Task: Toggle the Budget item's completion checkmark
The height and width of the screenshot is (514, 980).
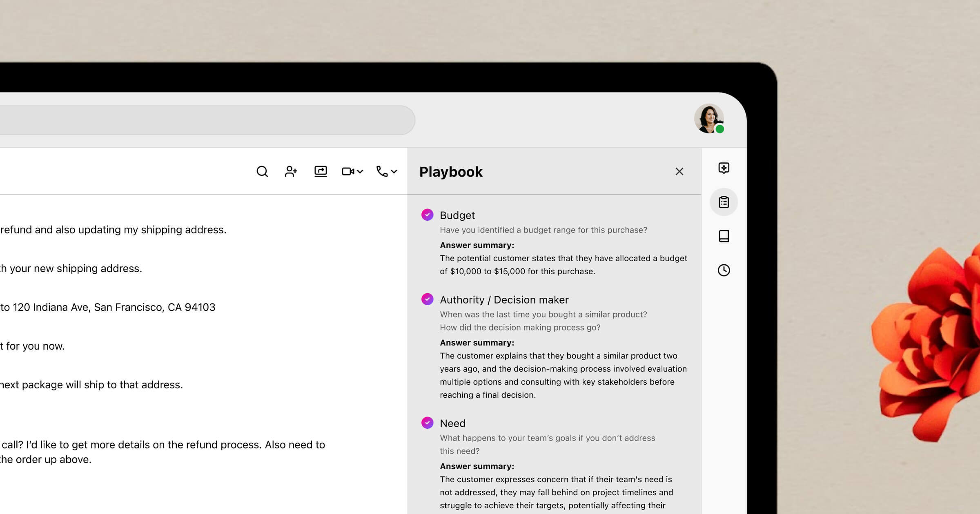Action: point(428,215)
